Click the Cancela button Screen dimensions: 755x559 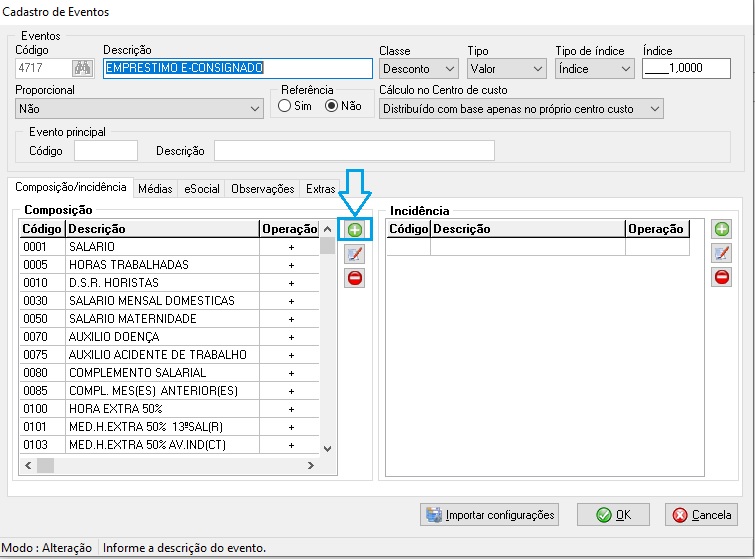[701, 515]
